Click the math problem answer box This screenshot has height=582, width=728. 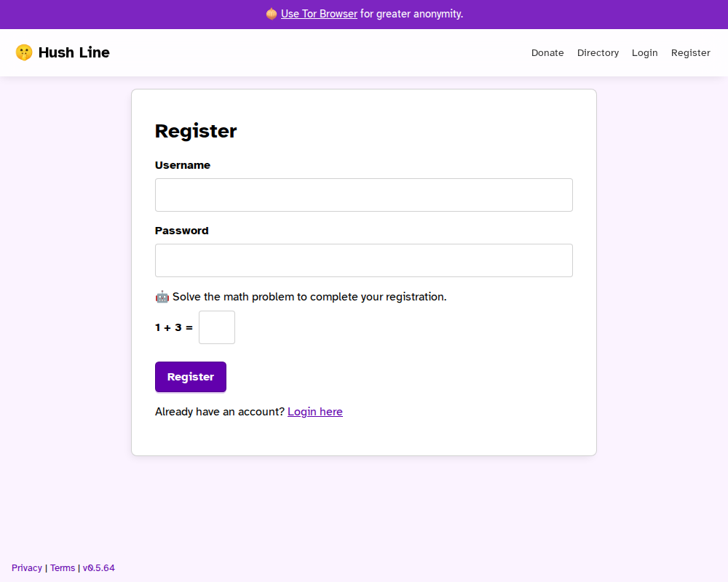pyautogui.click(x=216, y=327)
